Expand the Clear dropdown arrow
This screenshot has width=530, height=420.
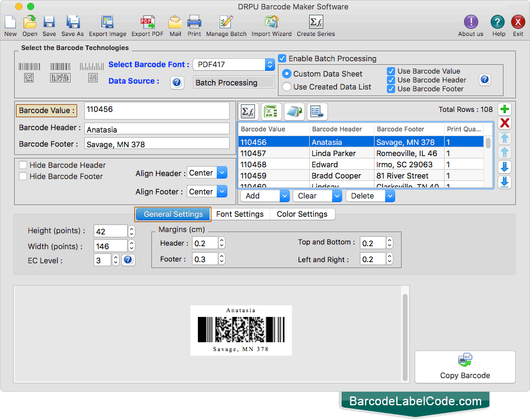(337, 196)
